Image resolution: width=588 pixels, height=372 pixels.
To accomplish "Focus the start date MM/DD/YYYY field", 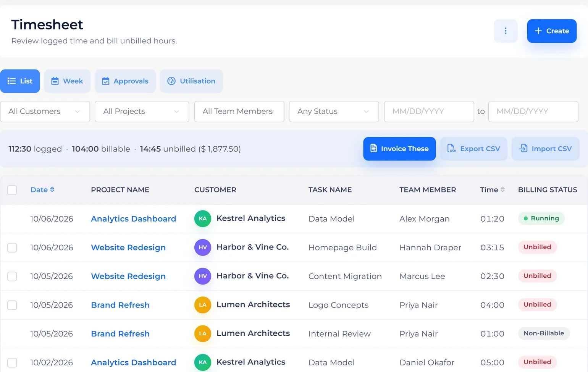I will [429, 112].
